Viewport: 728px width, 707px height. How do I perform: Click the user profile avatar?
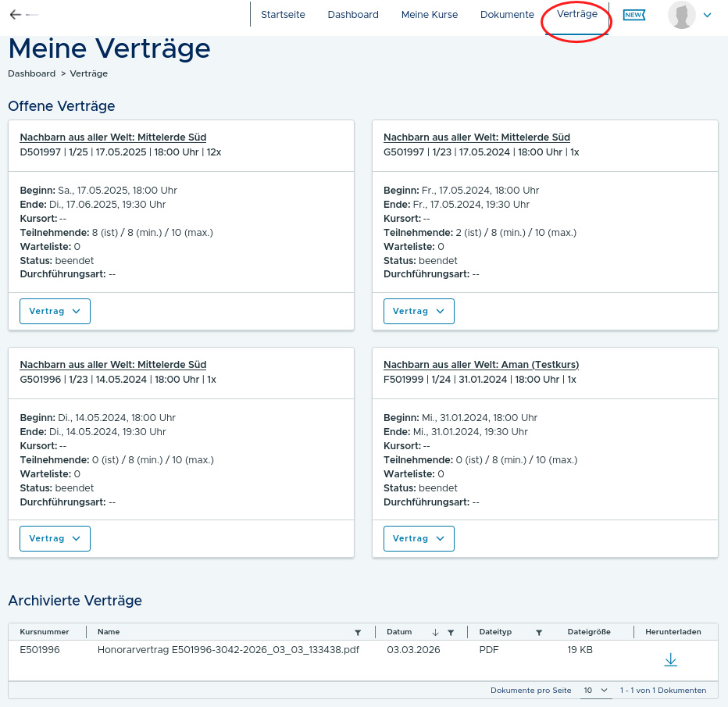pos(681,15)
